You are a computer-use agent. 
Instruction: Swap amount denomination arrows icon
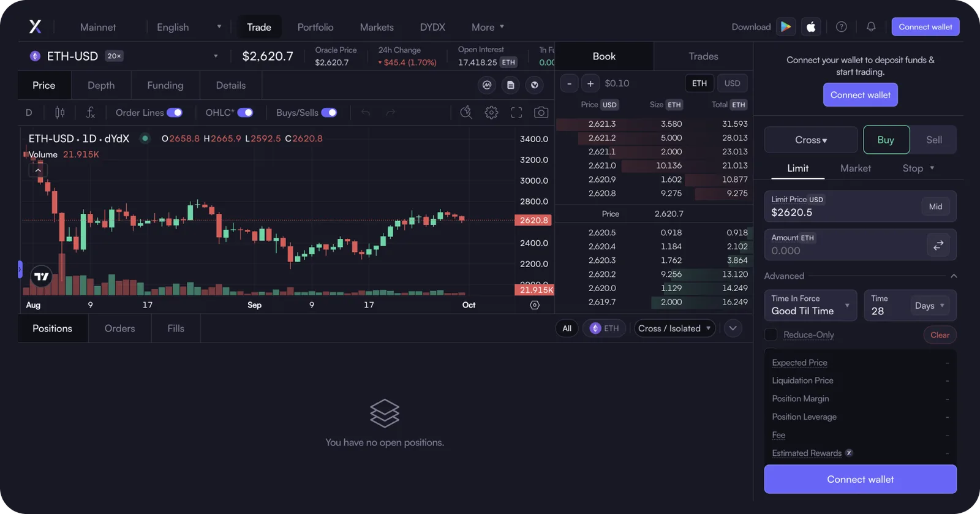click(x=938, y=245)
